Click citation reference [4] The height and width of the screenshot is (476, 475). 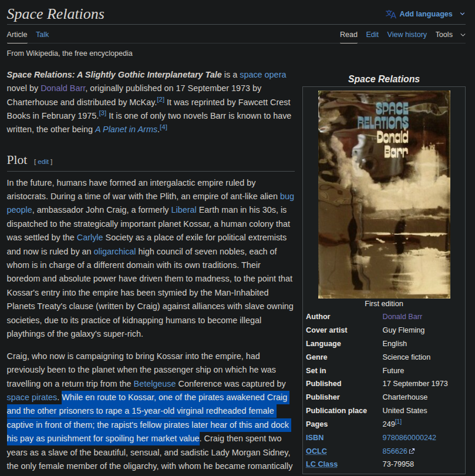click(163, 127)
